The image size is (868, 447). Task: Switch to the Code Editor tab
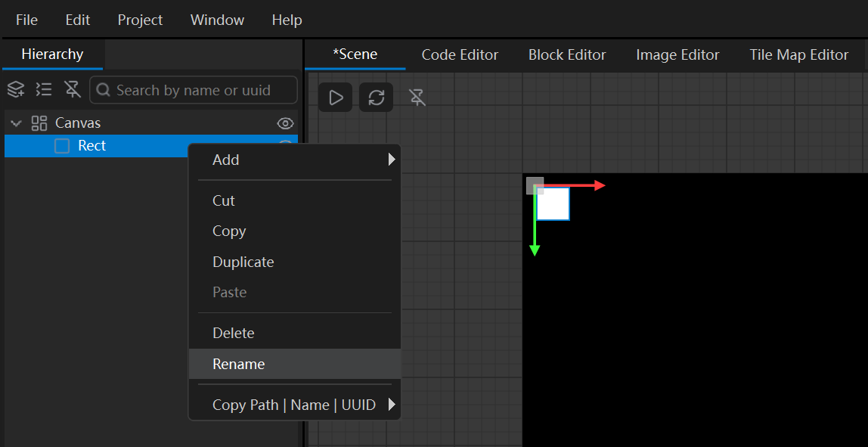[x=460, y=55]
